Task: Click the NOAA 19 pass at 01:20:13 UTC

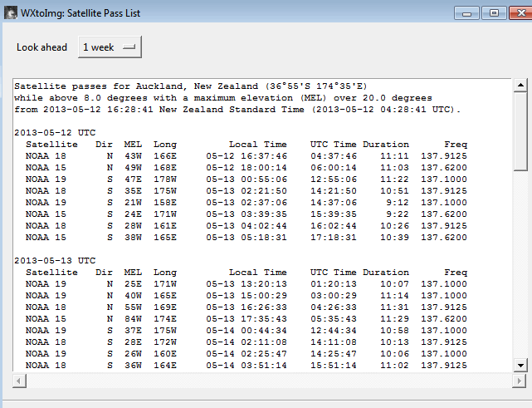Action: [246, 283]
